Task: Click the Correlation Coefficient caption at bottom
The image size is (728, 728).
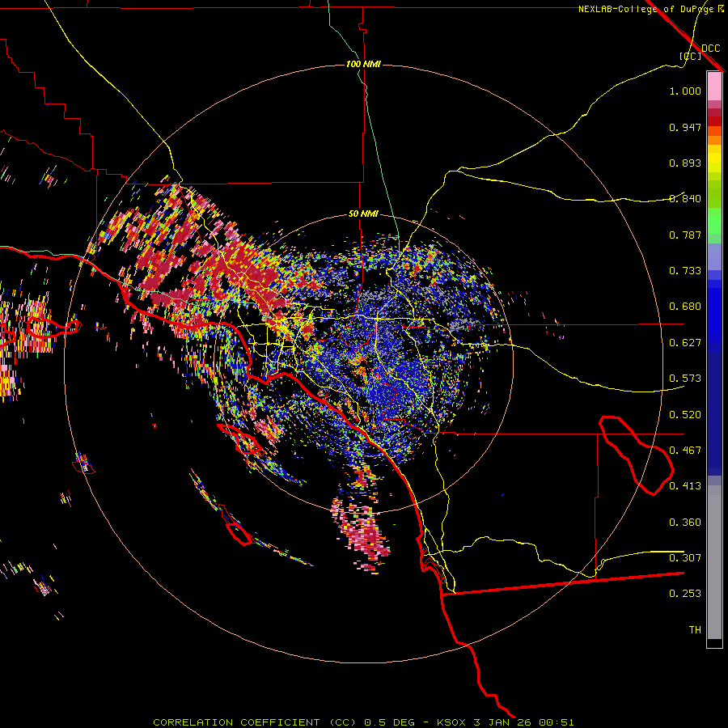Action: [363, 722]
